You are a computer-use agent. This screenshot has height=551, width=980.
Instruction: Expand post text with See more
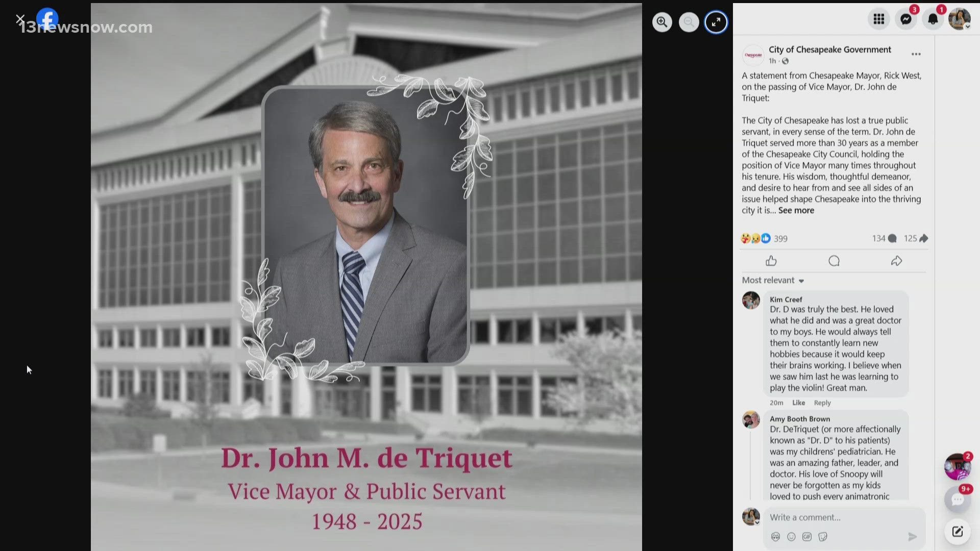tap(796, 210)
